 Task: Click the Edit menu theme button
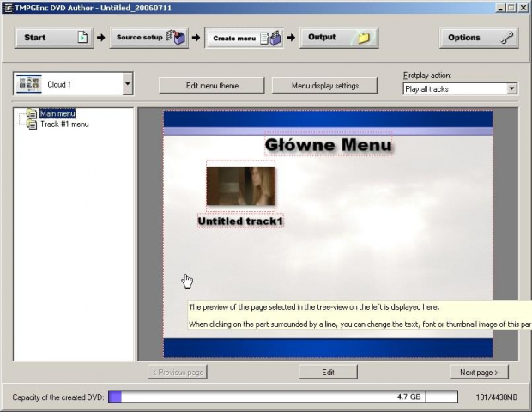212,86
